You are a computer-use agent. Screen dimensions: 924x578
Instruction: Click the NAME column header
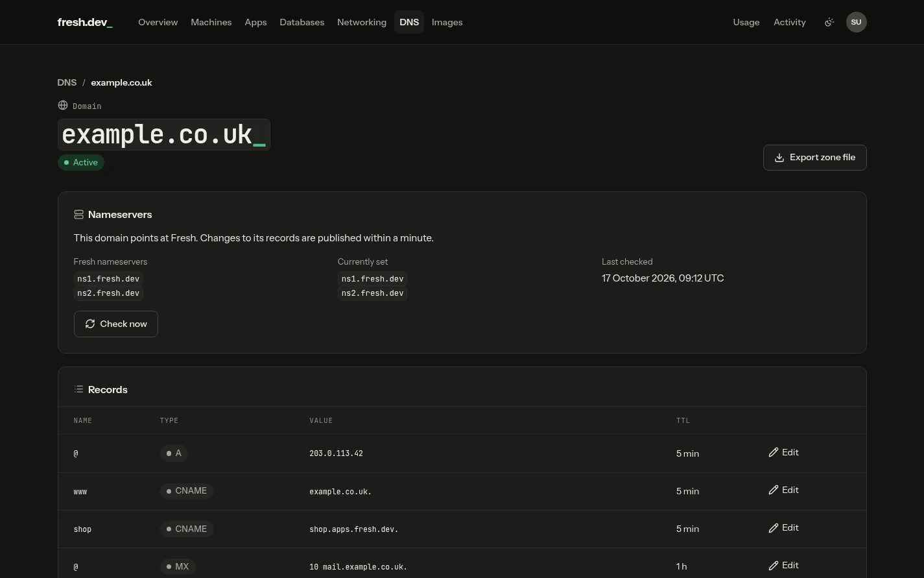[x=83, y=420]
